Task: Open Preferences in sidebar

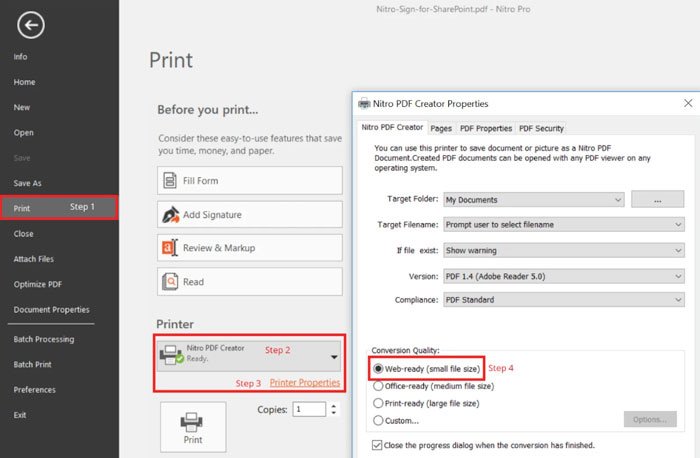Action: coord(34,390)
